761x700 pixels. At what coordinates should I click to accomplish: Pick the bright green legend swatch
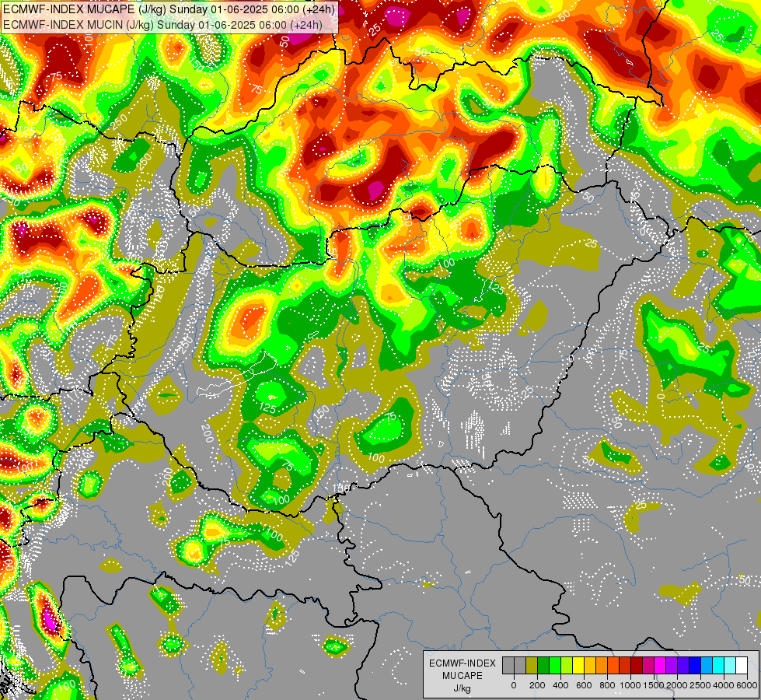(555, 665)
